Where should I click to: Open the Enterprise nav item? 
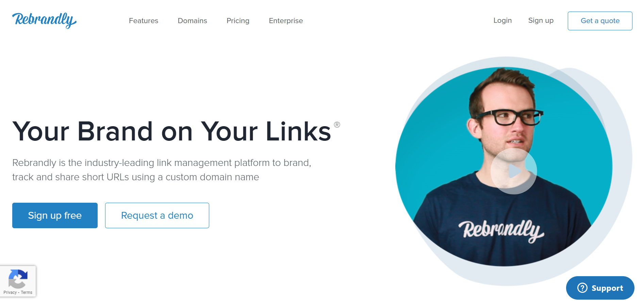coord(286,21)
